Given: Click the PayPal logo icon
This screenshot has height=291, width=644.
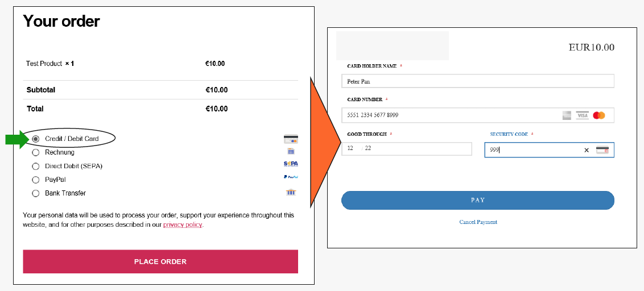Looking at the screenshot, I should point(291,177).
